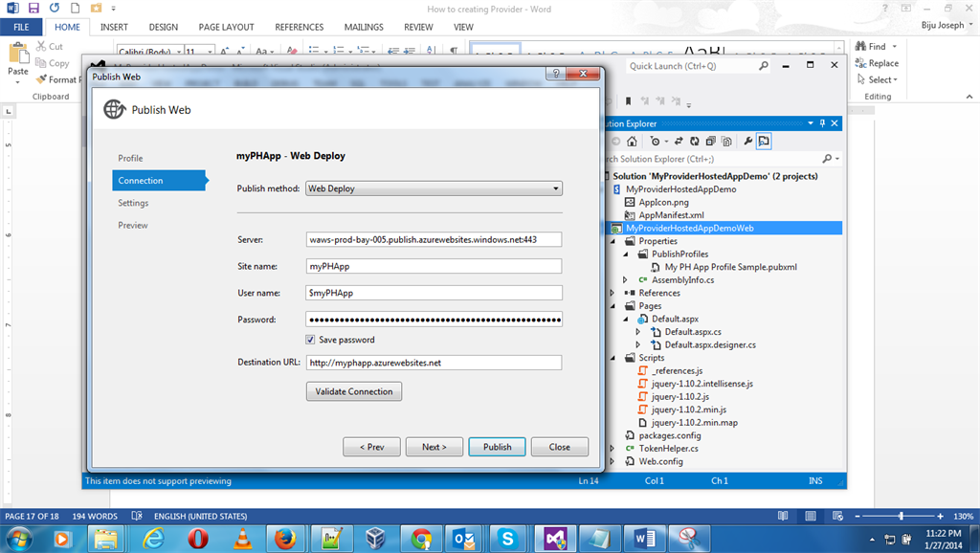Switch to the DESIGN ribbon tab
Viewport: 980px width, 553px height.
click(163, 27)
